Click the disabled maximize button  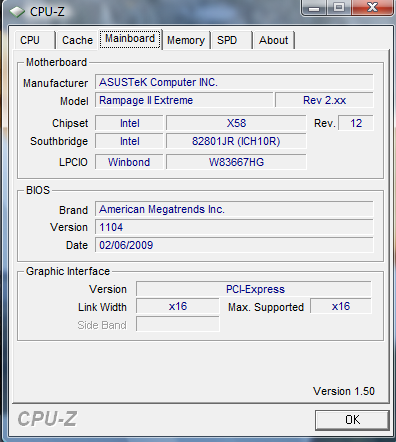(x=339, y=7)
